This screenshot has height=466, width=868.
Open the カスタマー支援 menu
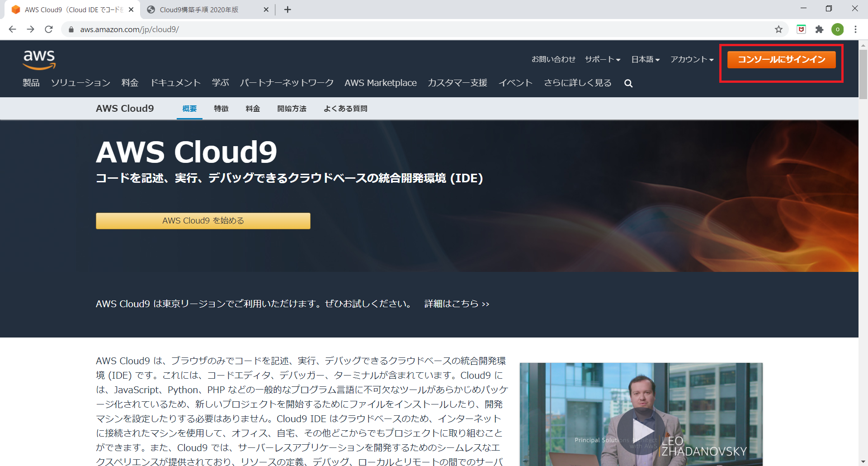(x=458, y=83)
